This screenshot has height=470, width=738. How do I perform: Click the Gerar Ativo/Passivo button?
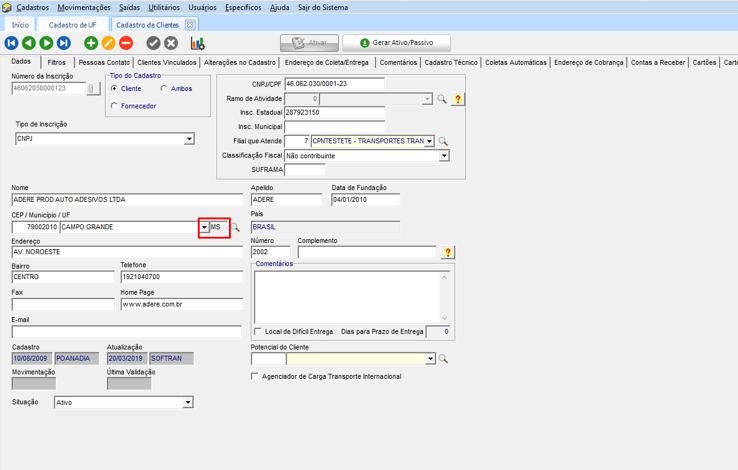click(x=396, y=43)
